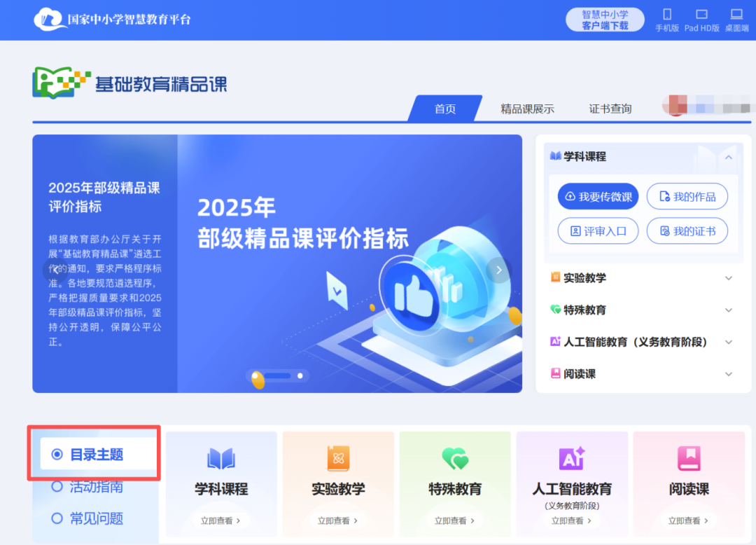Click the open-book icon on 学科课程 card
Screen dimensions: 756x545
[x=221, y=458]
